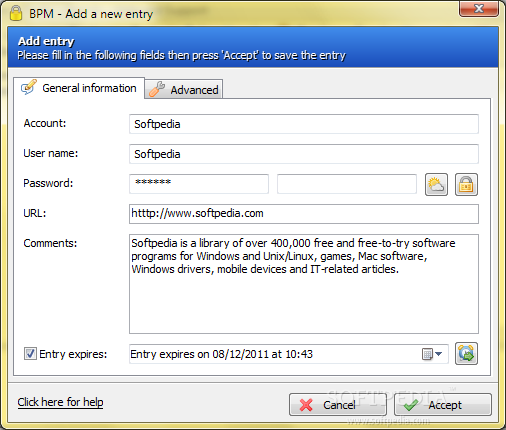Image resolution: width=506 pixels, height=430 pixels.
Task: Click the BPM padlock title bar icon
Action: pos(16,13)
